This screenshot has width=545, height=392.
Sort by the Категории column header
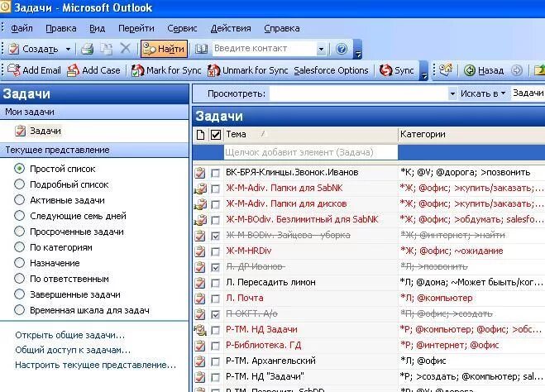click(x=471, y=135)
